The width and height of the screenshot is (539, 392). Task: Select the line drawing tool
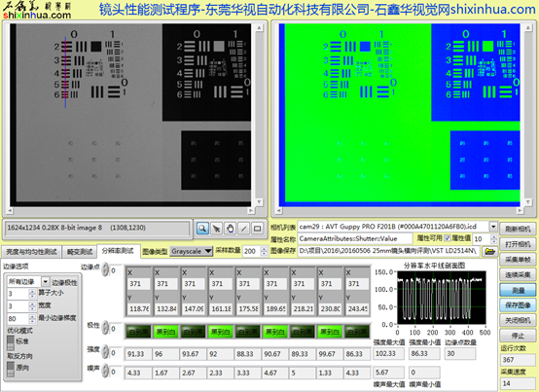[x=244, y=229]
